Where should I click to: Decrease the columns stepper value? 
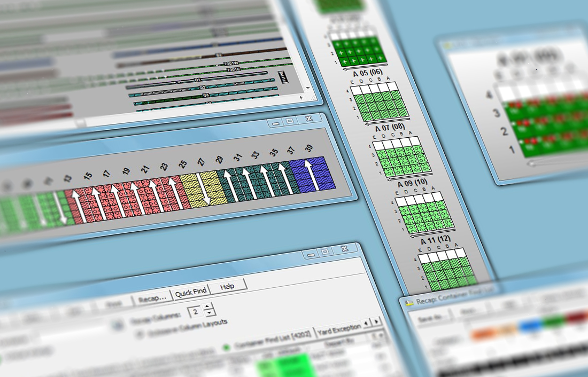tap(209, 312)
